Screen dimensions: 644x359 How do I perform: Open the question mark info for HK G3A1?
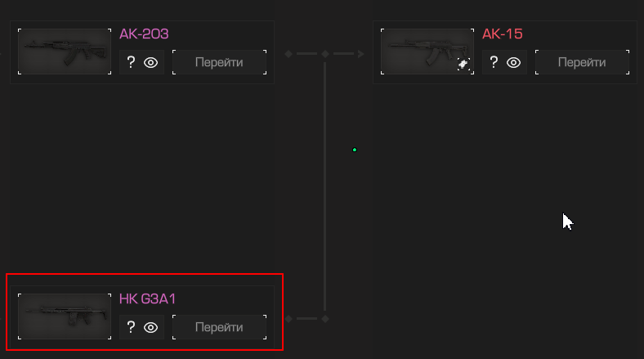pos(131,327)
